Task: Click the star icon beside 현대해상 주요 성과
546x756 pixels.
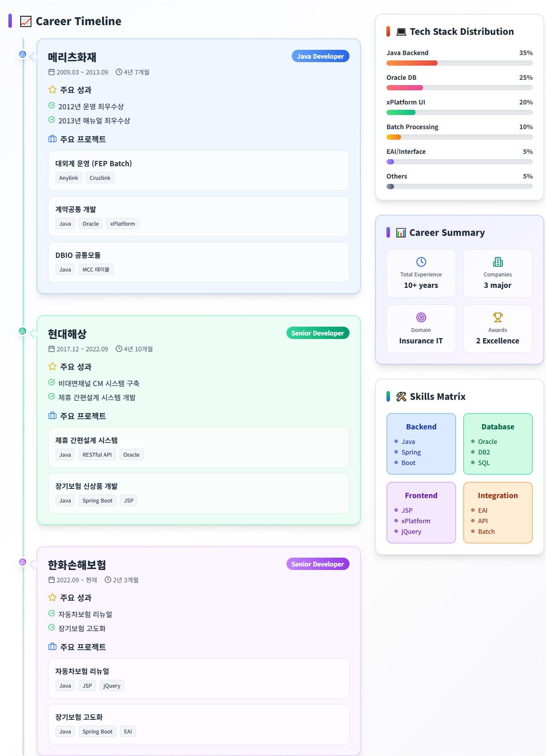Action: pos(52,366)
